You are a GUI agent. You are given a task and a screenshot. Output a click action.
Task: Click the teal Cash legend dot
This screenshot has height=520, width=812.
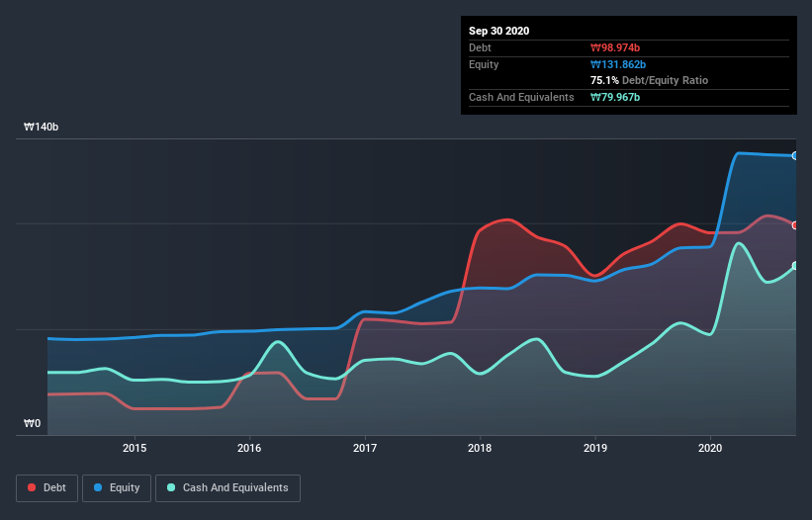(x=171, y=487)
